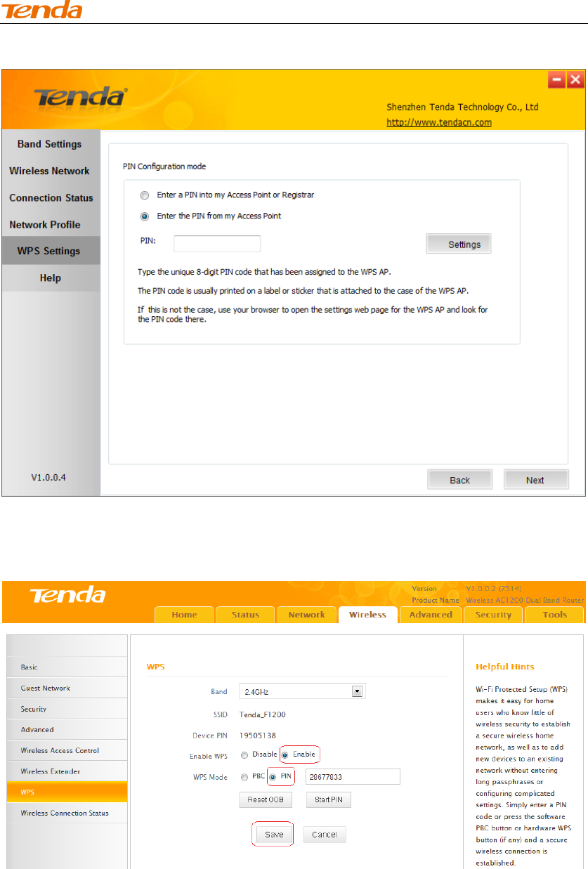
Task: Switch to the Home tab in the router page
Action: click(x=184, y=614)
